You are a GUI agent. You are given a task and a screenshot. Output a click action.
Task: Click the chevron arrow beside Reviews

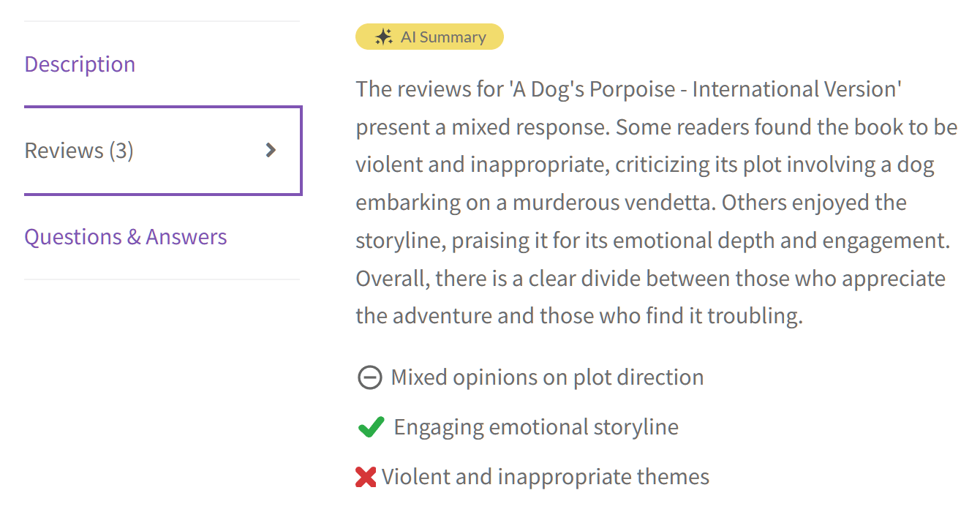pyautogui.click(x=271, y=151)
